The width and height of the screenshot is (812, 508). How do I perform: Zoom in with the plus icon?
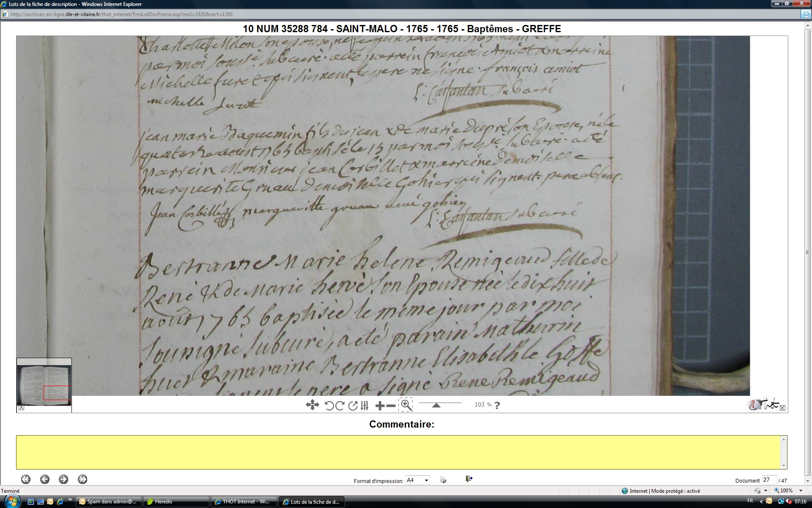click(380, 406)
